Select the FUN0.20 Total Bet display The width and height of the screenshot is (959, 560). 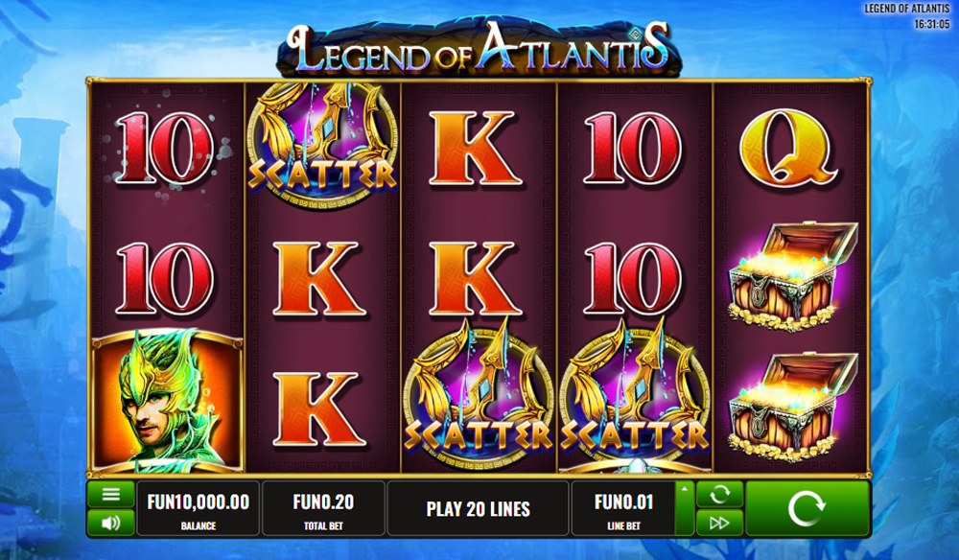coord(323,508)
